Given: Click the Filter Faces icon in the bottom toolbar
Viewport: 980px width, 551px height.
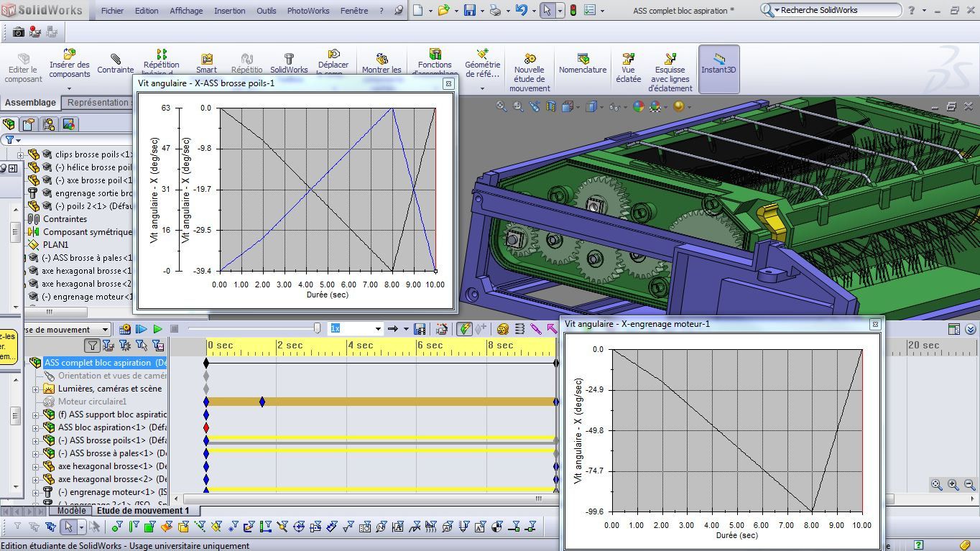Looking at the screenshot, I should pos(150,527).
